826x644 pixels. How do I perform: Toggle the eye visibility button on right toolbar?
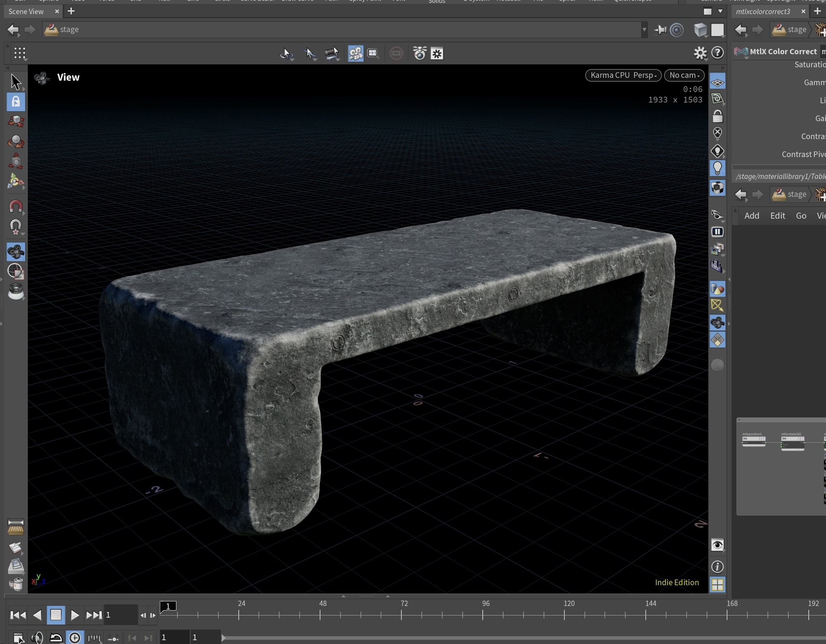pos(717,545)
